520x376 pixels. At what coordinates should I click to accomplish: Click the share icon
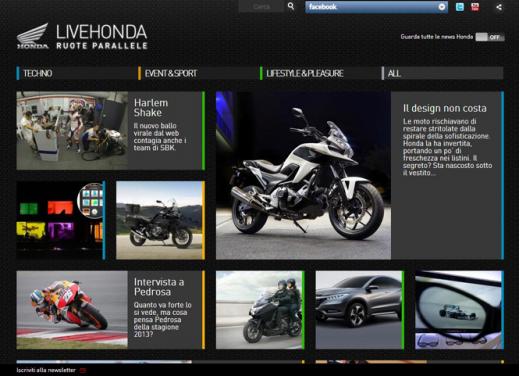pyautogui.click(x=499, y=7)
